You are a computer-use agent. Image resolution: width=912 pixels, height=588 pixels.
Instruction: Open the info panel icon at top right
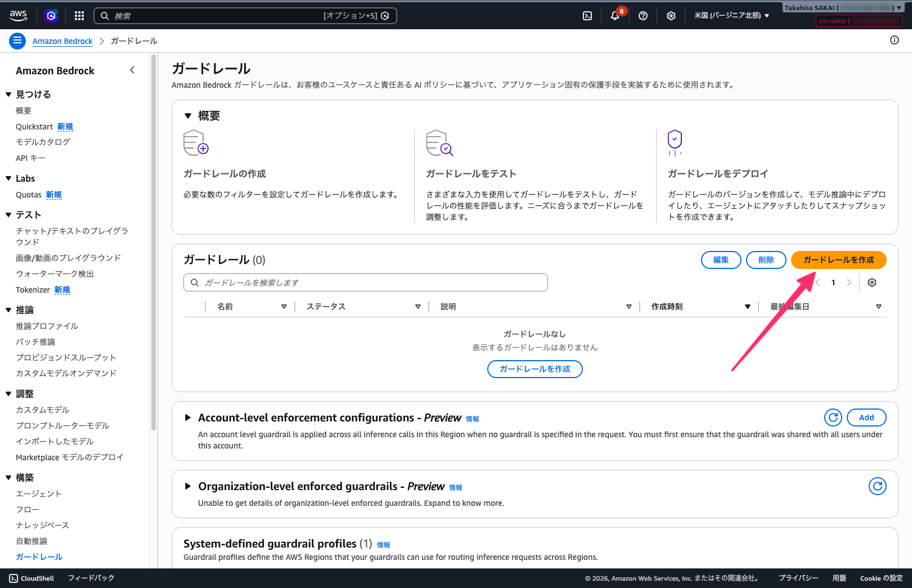click(x=895, y=40)
